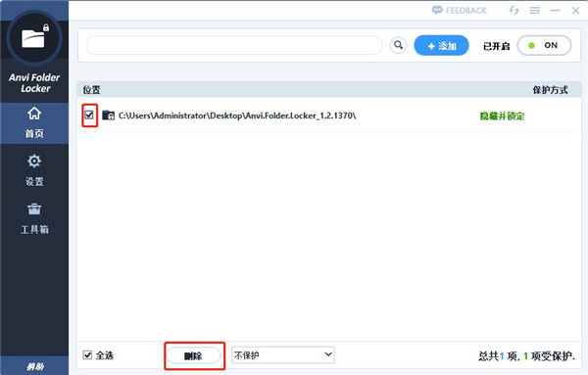This screenshot has height=375, width=588.
Task: Open the hamburger menu icon
Action: tap(534, 11)
